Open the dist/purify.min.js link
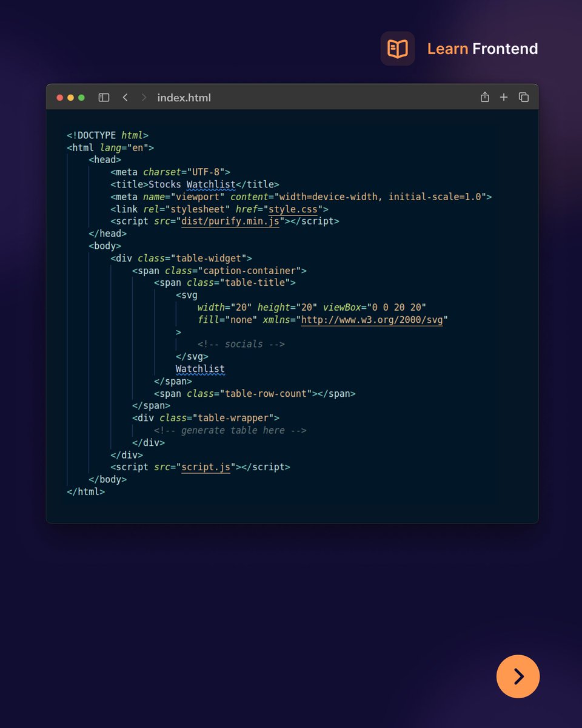This screenshot has height=728, width=582. (230, 221)
